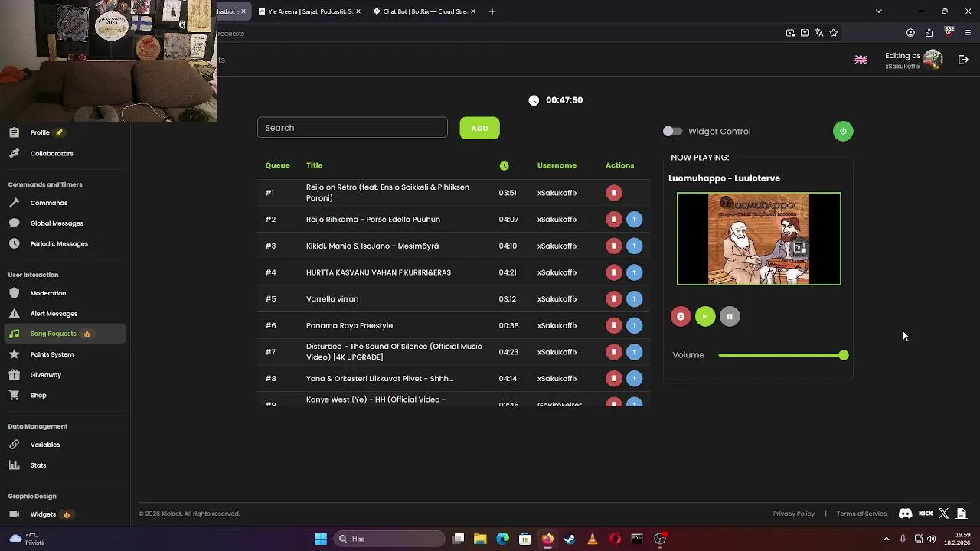980x551 pixels.
Task: Delete Yona & Orkesteri Liikkuvat Pilvet song
Action: pyautogui.click(x=613, y=379)
